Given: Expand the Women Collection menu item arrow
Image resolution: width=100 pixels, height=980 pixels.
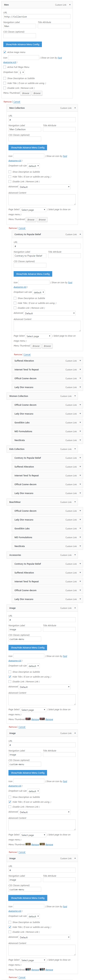Looking at the screenshot, I should [x=75, y=396].
